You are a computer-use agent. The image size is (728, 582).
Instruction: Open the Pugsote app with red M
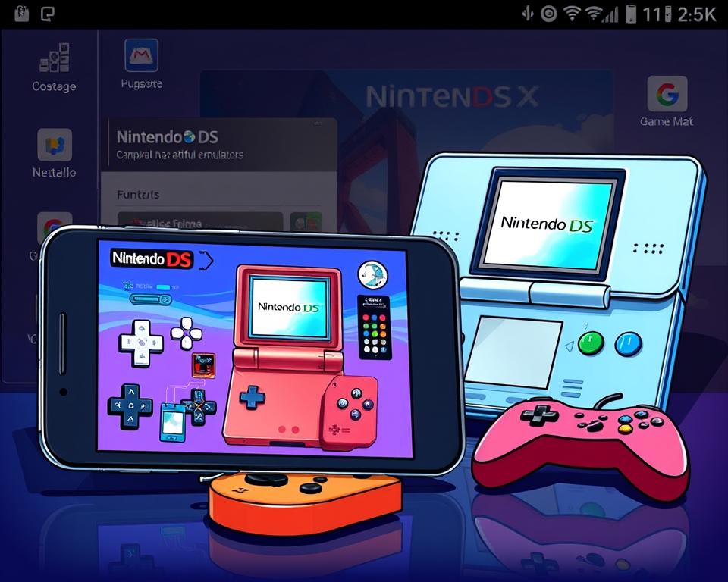coord(141,55)
